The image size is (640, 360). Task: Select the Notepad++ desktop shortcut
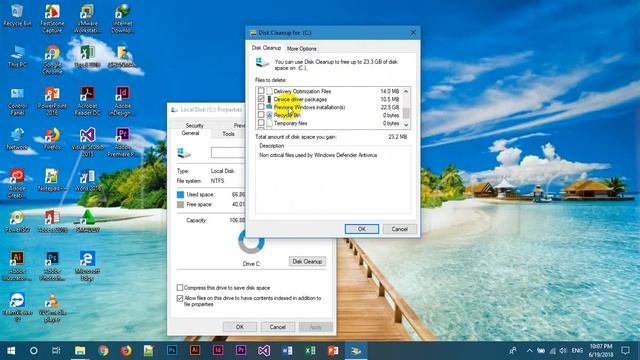(52, 180)
